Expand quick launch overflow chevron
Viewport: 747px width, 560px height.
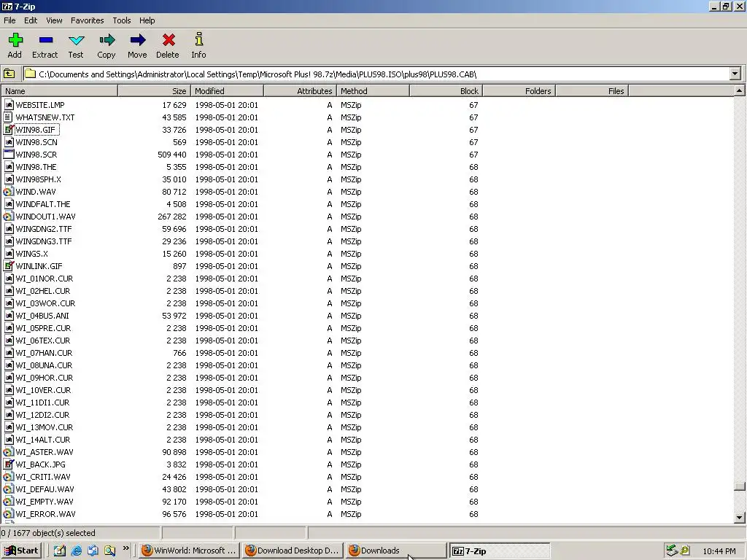[125, 548]
